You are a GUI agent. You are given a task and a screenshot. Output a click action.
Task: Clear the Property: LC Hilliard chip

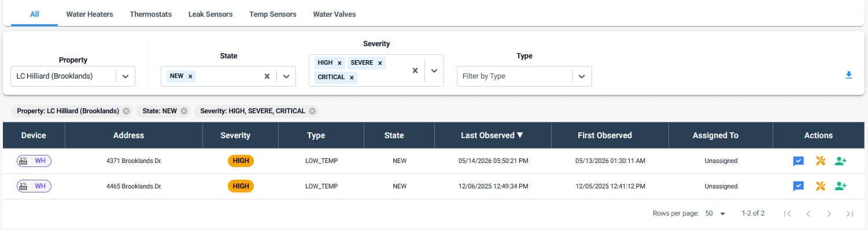126,111
